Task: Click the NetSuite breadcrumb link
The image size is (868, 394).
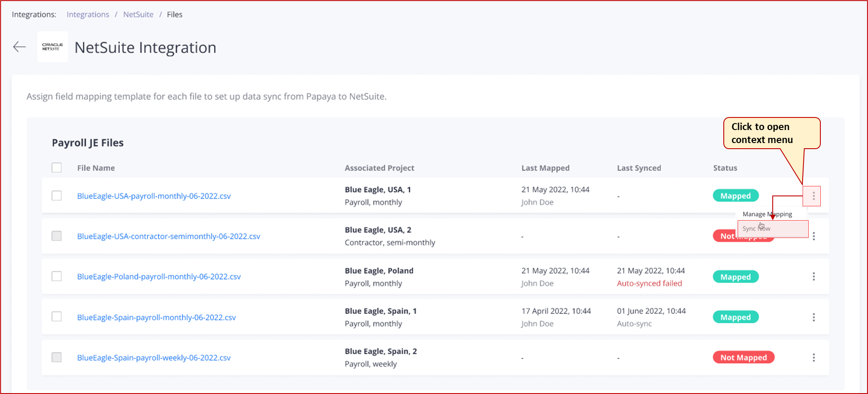Action: 138,14
